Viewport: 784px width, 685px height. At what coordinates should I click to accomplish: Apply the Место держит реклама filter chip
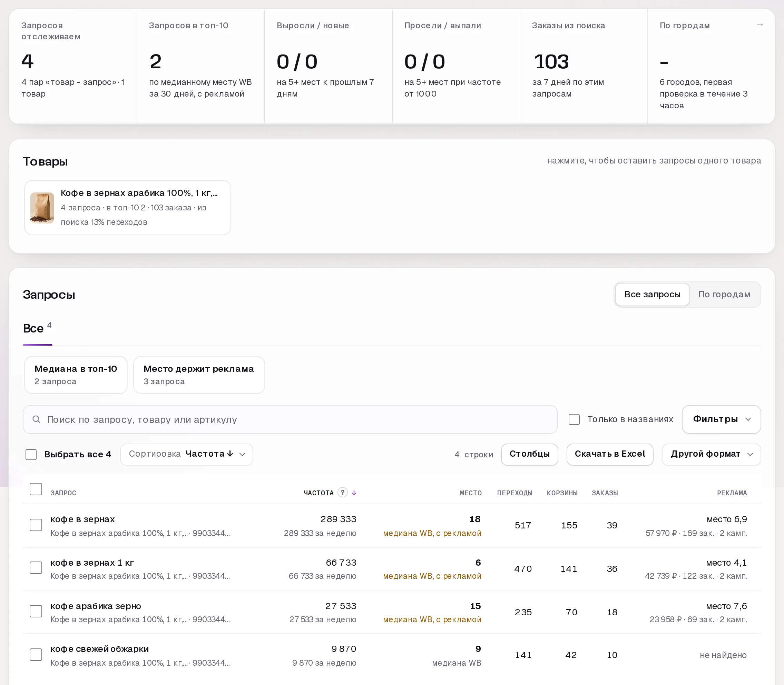click(199, 375)
